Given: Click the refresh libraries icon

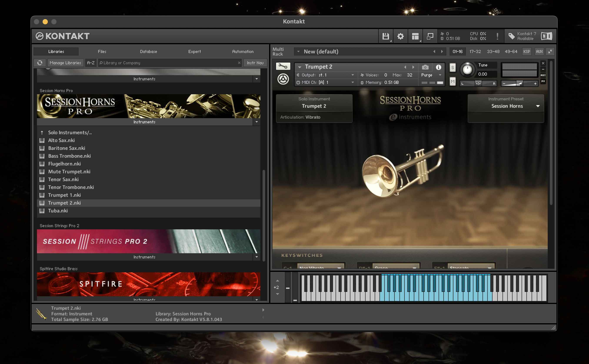Looking at the screenshot, I should point(40,63).
